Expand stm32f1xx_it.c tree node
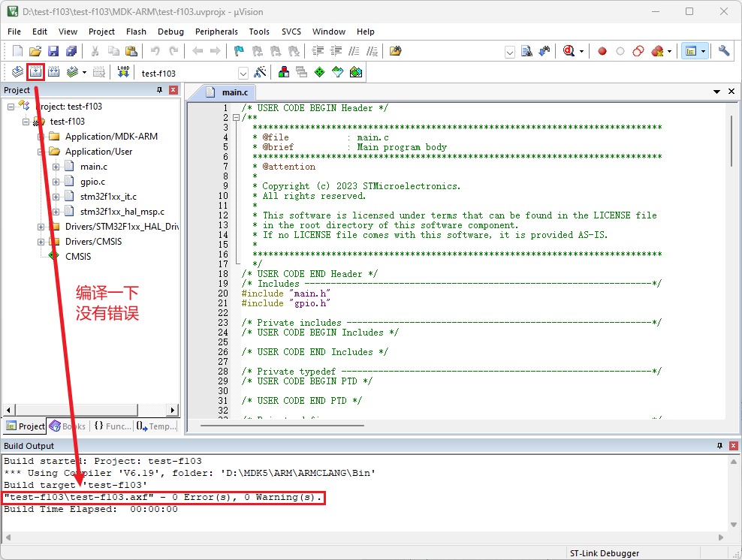 coord(56,197)
